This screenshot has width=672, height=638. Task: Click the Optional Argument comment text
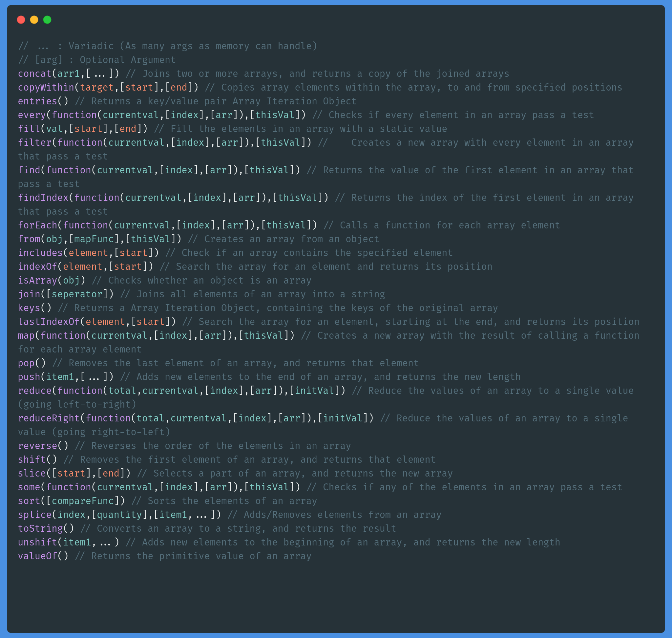[128, 60]
